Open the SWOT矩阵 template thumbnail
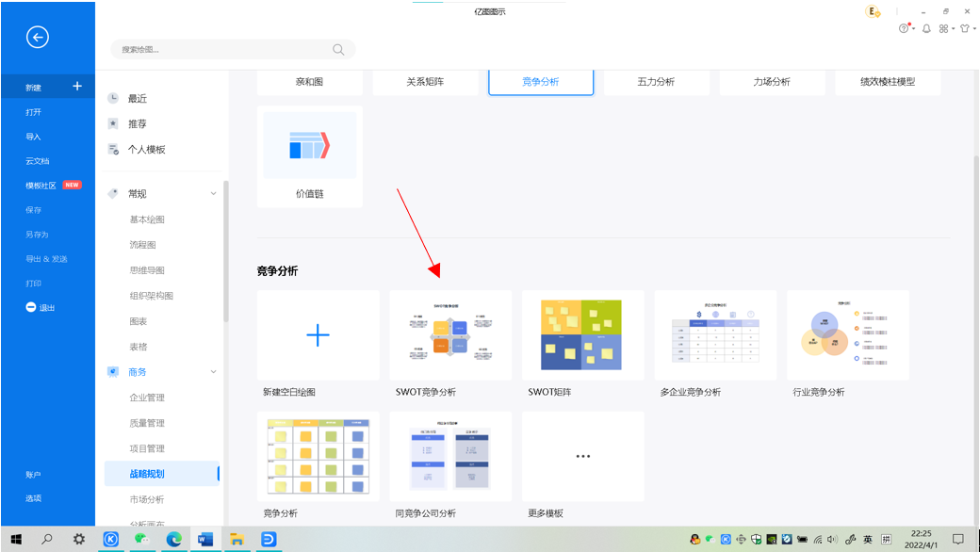 click(582, 335)
